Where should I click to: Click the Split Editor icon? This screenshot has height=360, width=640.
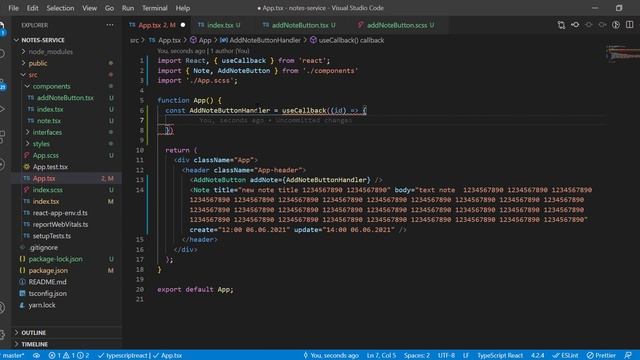[x=630, y=25]
